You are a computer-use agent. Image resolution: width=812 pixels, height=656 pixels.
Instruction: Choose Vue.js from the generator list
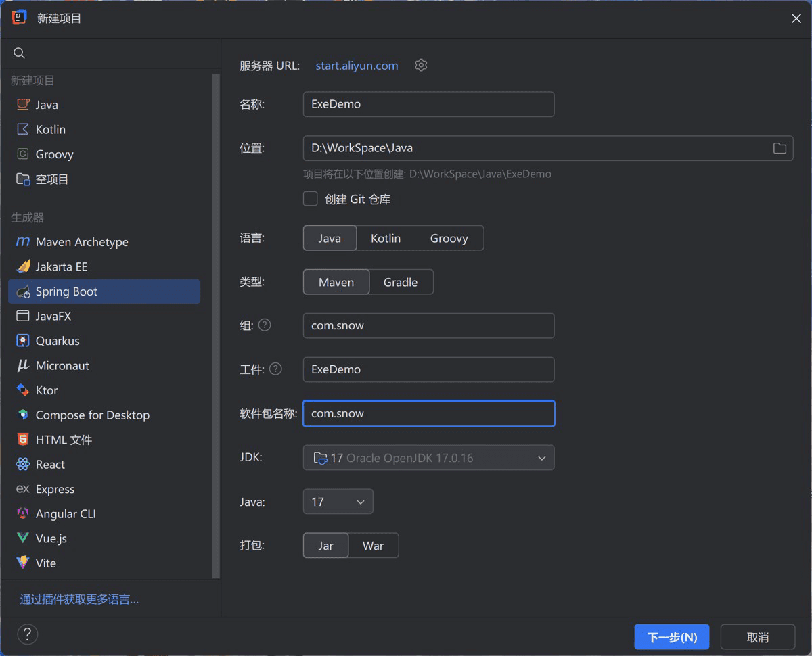(x=51, y=538)
